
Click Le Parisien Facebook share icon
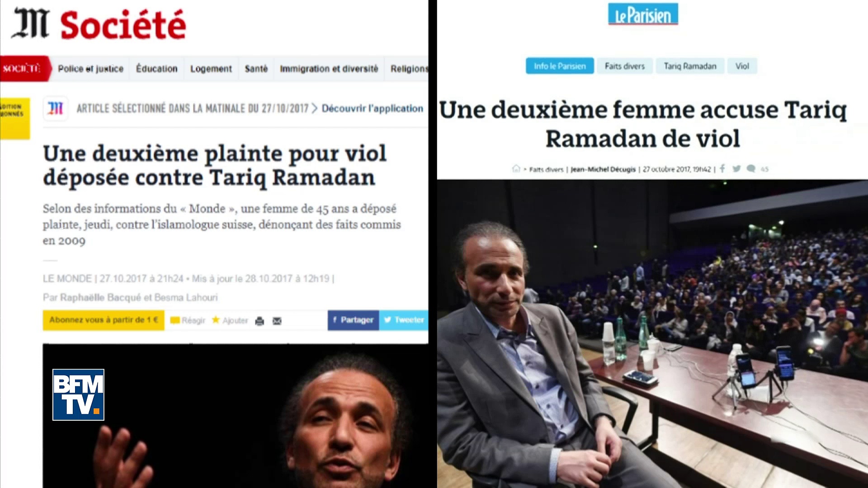tap(722, 169)
